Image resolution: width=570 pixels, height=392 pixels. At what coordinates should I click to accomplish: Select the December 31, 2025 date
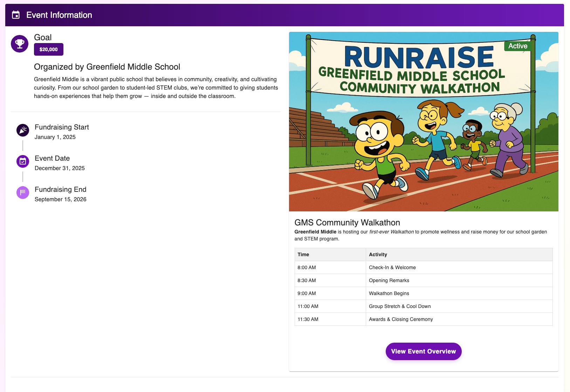click(x=60, y=168)
